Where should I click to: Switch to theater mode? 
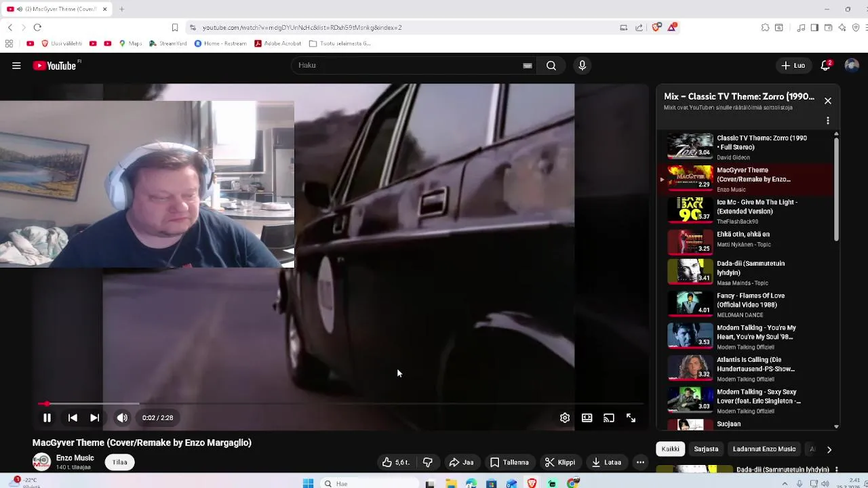[587, 418]
